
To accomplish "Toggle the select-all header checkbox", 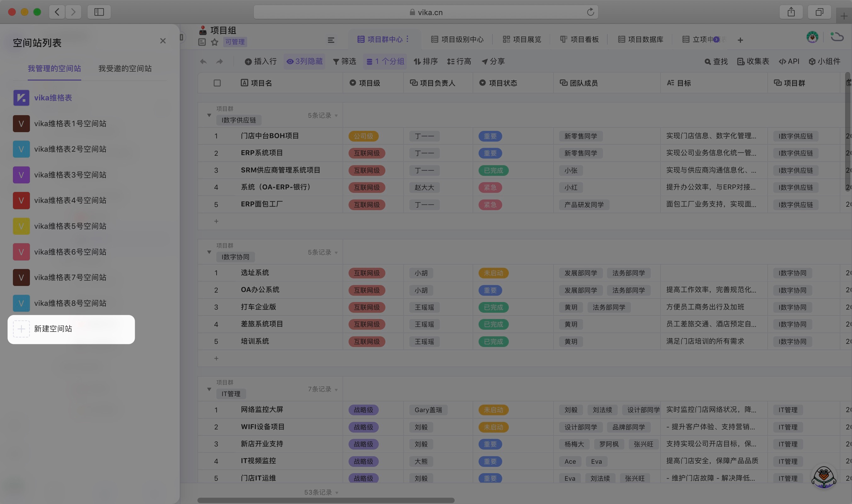I will point(217,83).
